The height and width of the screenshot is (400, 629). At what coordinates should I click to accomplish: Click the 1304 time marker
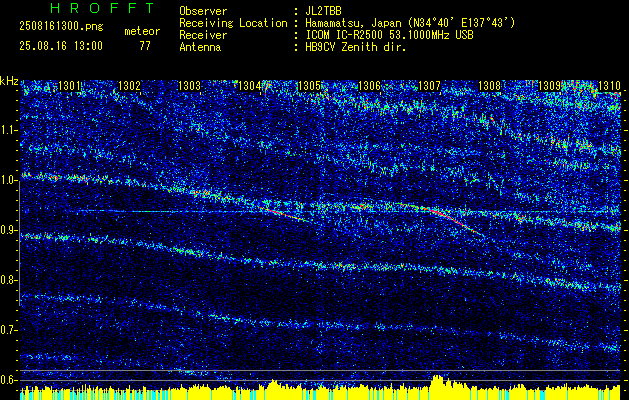point(250,85)
